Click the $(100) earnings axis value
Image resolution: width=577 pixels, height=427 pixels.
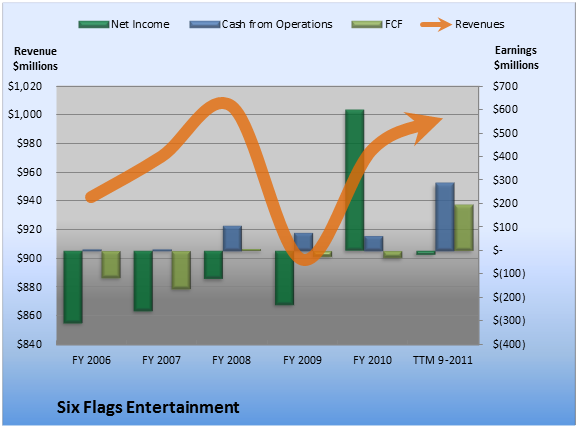pos(509,274)
